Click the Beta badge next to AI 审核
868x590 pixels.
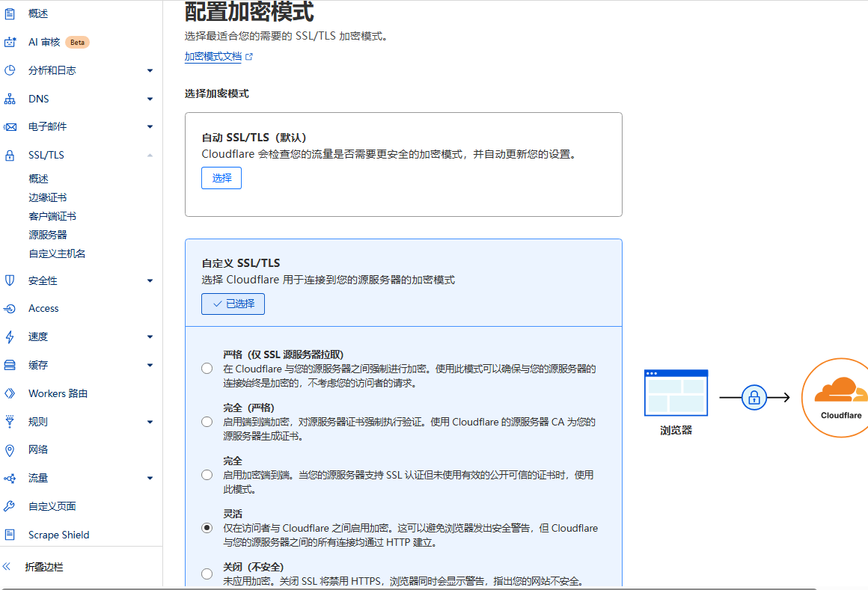[x=78, y=42]
